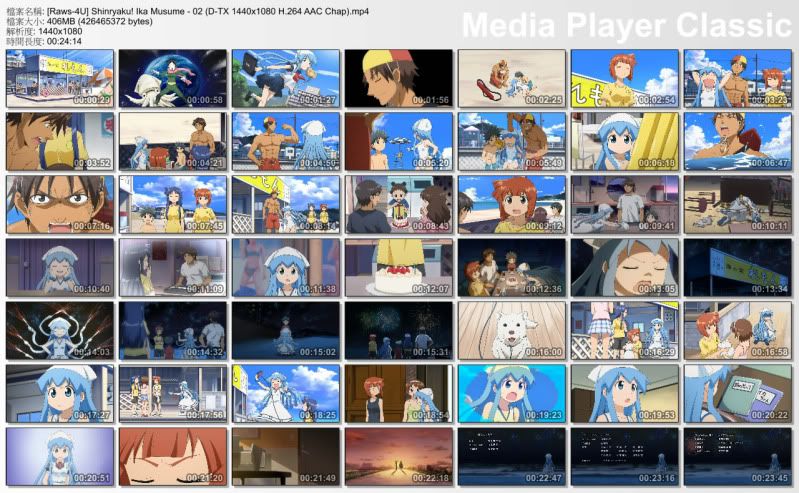Click the thumbnail timestamped 00:20:22
Screen dimensions: 799x493
738,393
